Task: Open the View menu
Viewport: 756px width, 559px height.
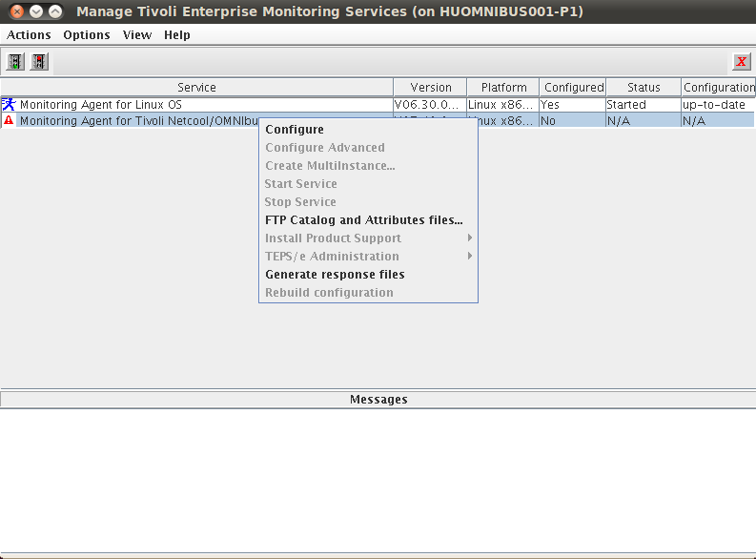Action: pos(137,35)
